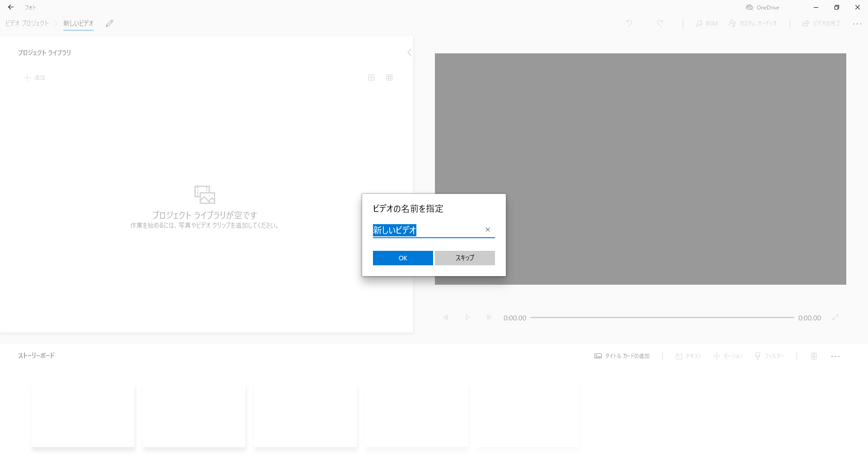This screenshot has width=868, height=470.
Task: Select the フィルター storyboard tool
Action: point(769,356)
